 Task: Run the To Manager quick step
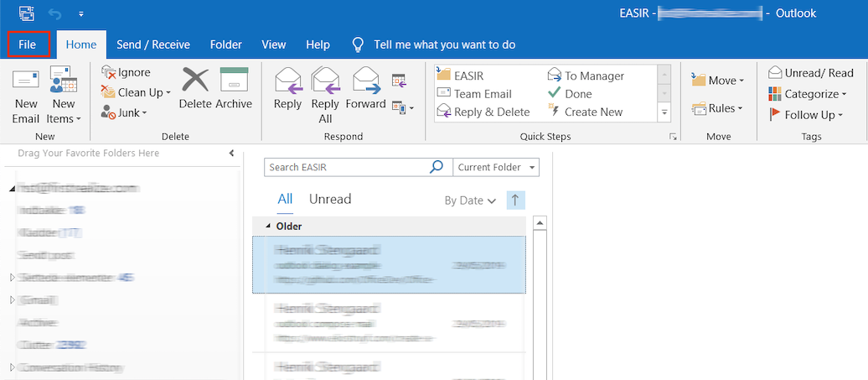[586, 75]
